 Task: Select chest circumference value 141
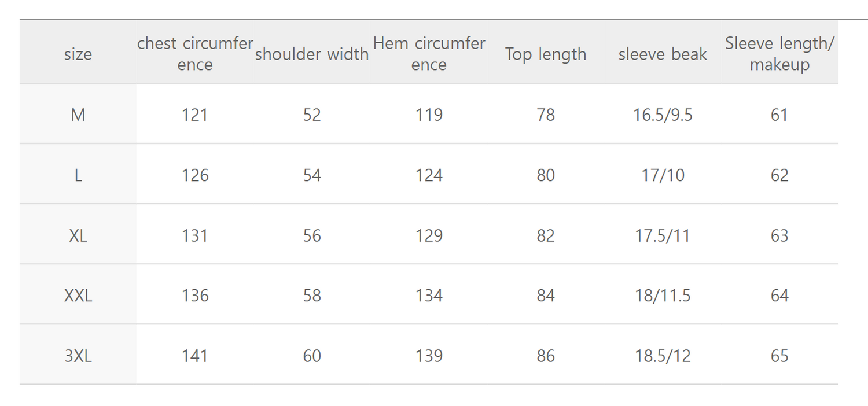click(195, 356)
